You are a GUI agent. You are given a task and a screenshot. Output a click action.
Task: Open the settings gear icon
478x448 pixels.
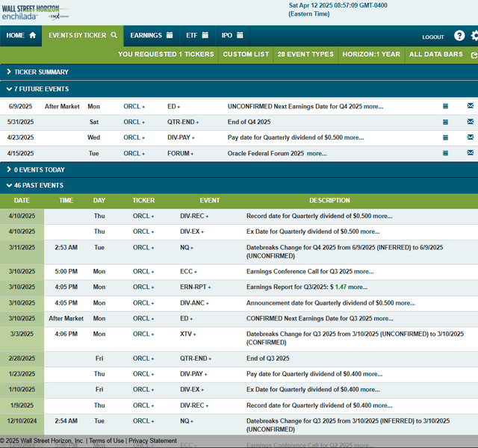click(475, 36)
